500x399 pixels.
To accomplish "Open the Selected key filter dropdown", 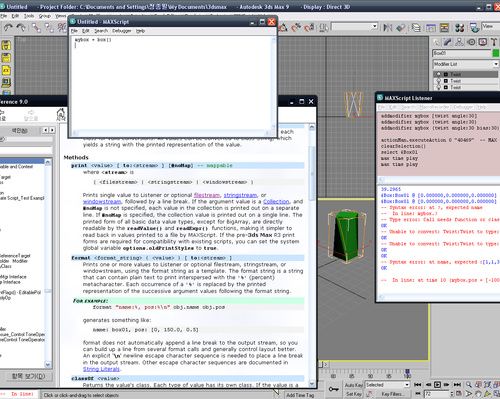I will click(x=387, y=385).
